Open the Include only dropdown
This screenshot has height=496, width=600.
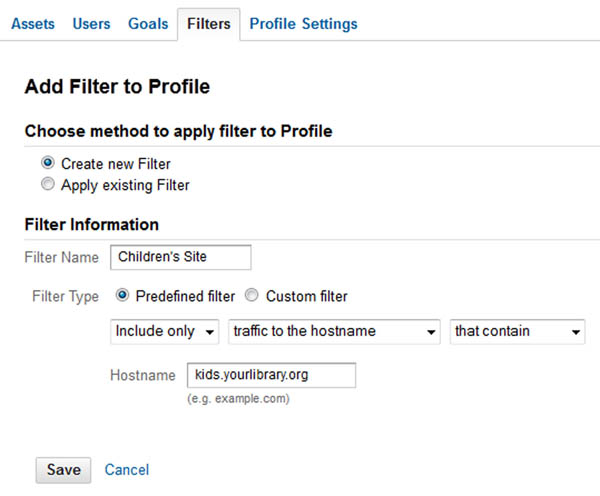click(165, 331)
